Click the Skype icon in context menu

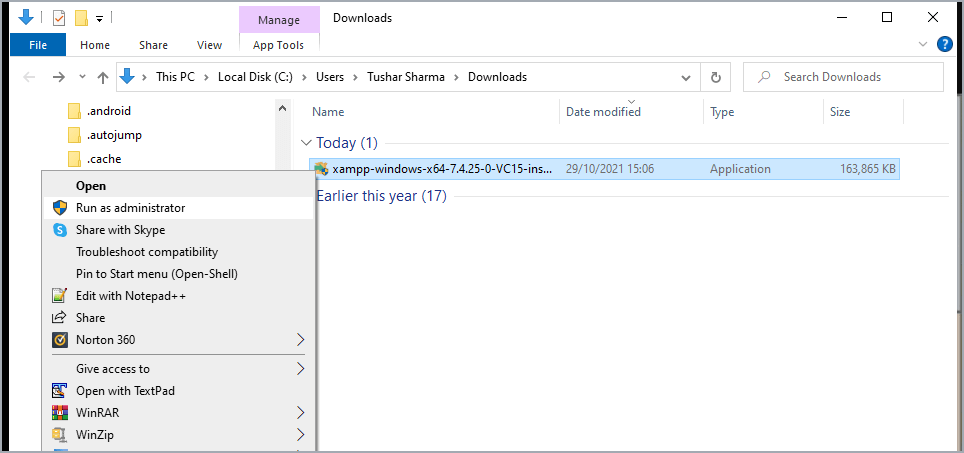[60, 230]
